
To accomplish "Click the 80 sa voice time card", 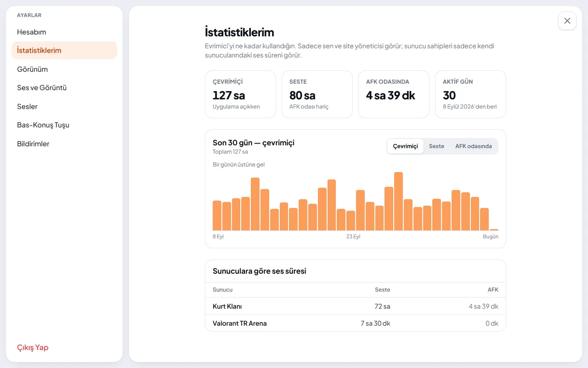I will tap(317, 94).
